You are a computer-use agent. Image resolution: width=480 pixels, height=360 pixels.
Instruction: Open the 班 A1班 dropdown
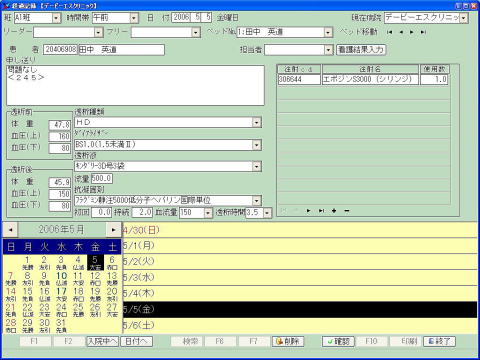(x=56, y=18)
